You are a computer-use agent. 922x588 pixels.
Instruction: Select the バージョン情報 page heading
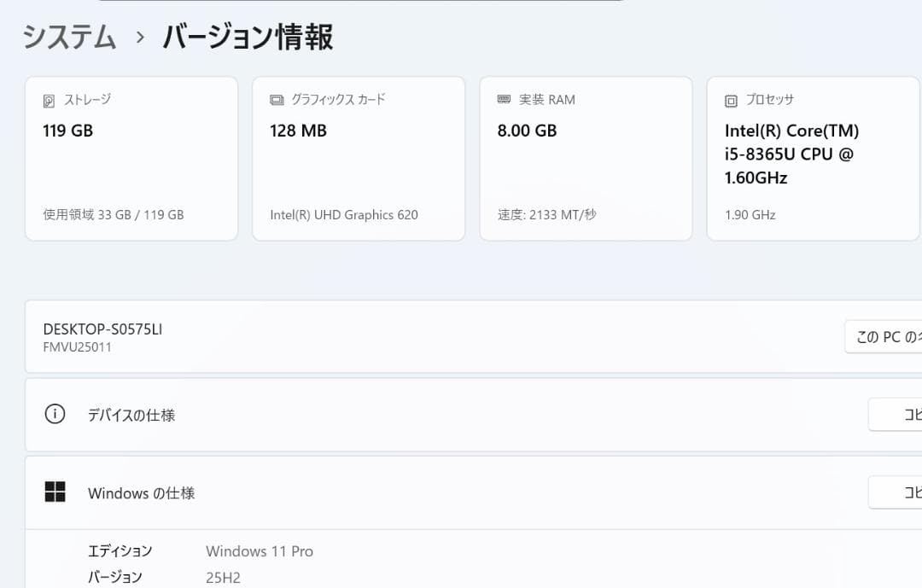click(248, 37)
